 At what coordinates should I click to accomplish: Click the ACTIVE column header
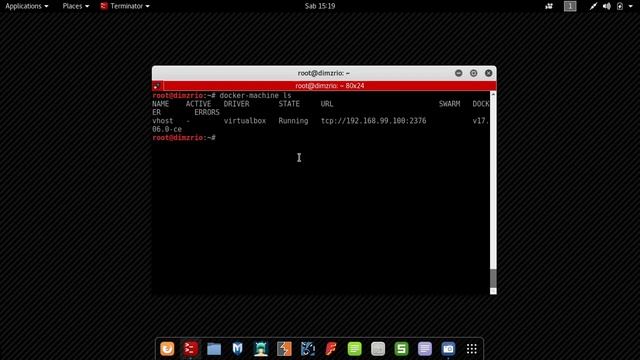pyautogui.click(x=198, y=104)
